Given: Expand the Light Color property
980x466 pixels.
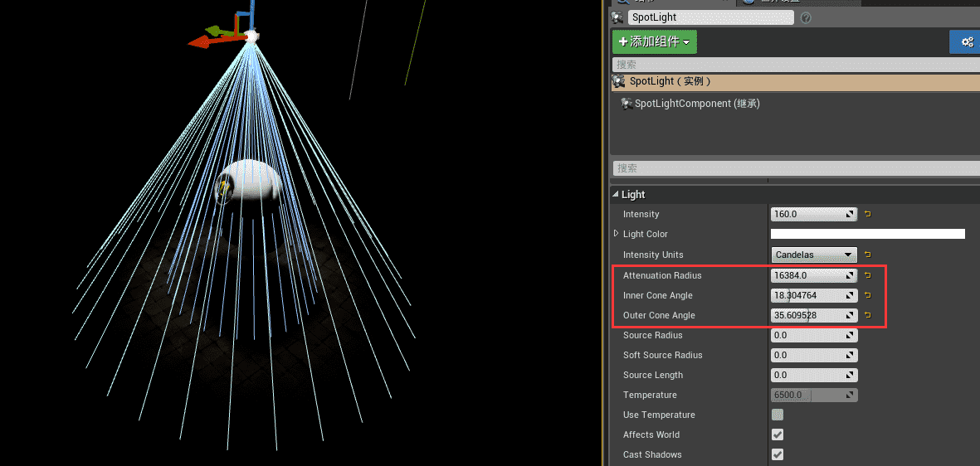Looking at the screenshot, I should click(616, 234).
